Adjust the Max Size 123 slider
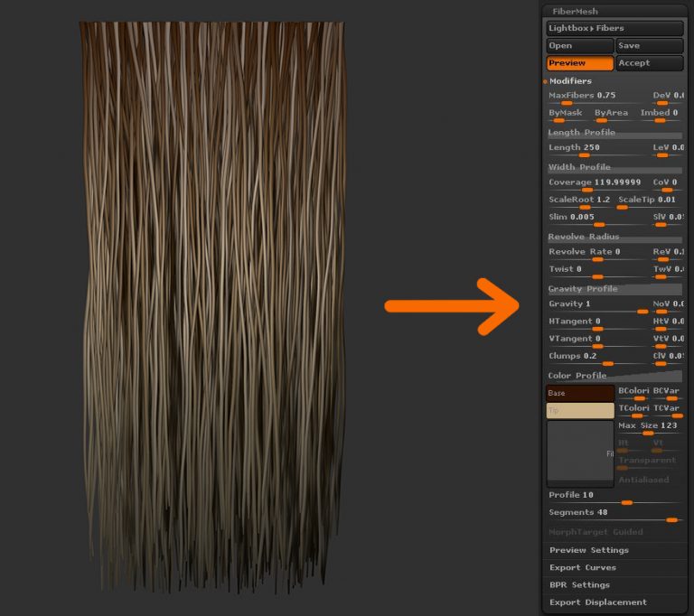 [649, 428]
